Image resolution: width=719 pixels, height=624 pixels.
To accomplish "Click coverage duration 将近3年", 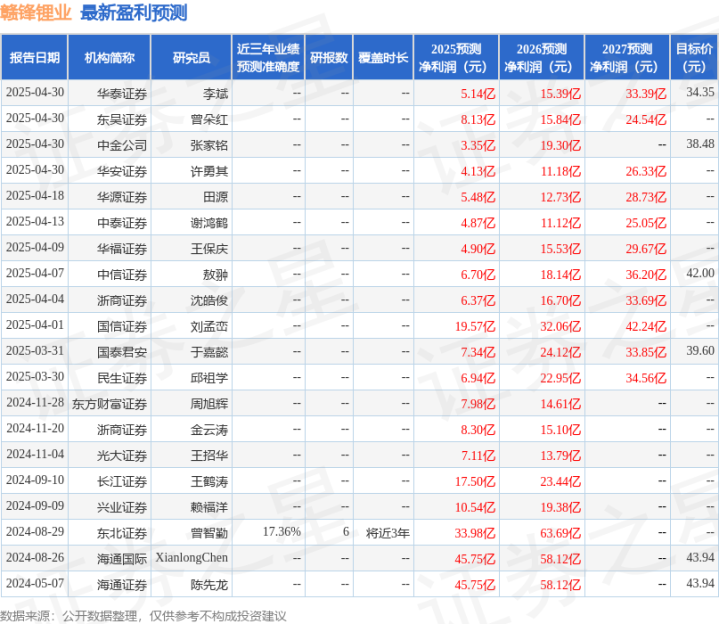I will pyautogui.click(x=387, y=533).
